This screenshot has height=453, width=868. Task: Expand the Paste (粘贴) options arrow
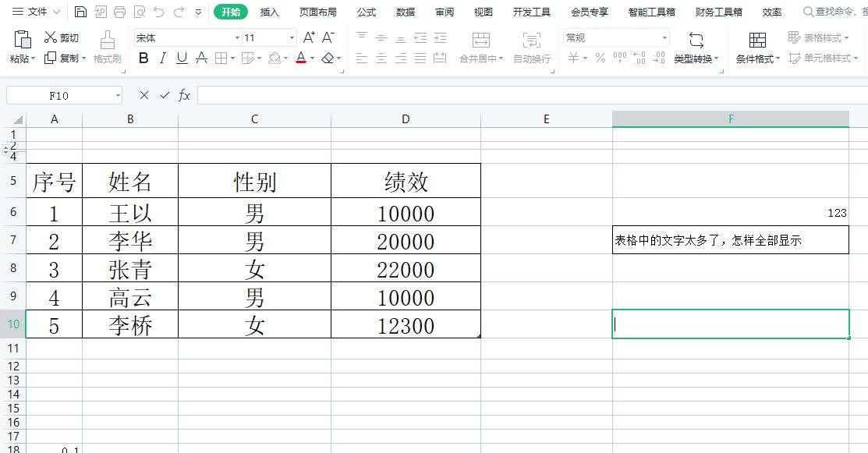[x=34, y=58]
